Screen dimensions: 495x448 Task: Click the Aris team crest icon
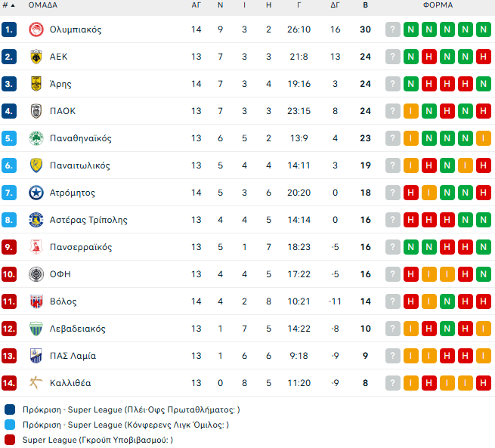[x=36, y=84]
